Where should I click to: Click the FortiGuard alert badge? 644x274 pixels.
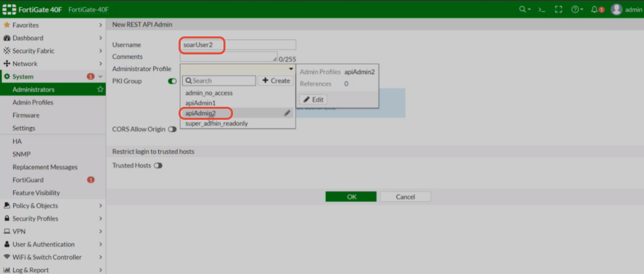[x=90, y=180]
